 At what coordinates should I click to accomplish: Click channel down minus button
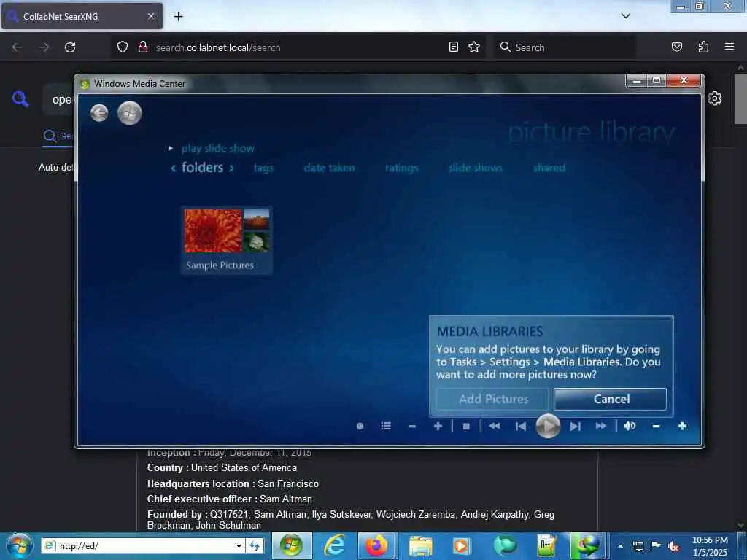pyautogui.click(x=412, y=426)
